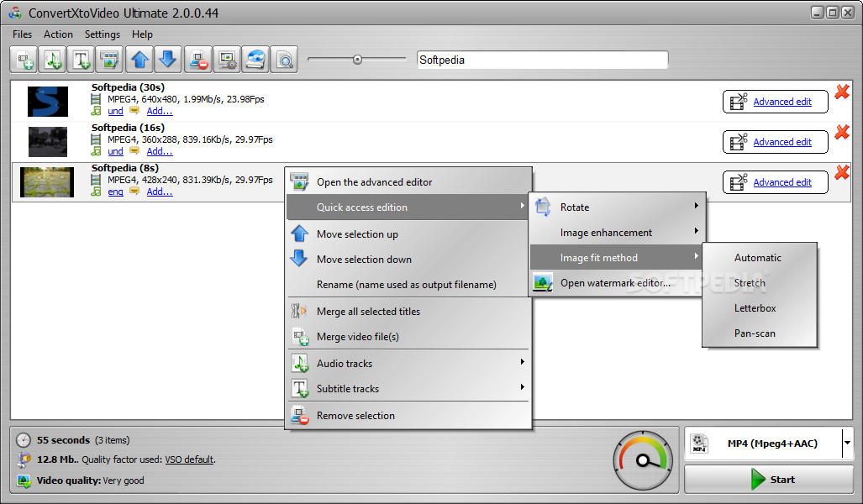Click the speed gauge dial icon

[643, 460]
